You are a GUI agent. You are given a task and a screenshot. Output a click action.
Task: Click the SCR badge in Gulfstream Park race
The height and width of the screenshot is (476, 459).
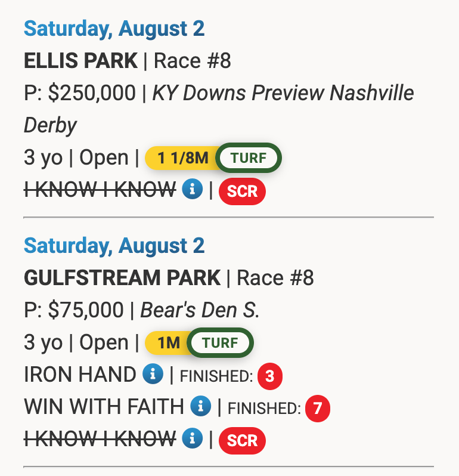click(x=242, y=440)
